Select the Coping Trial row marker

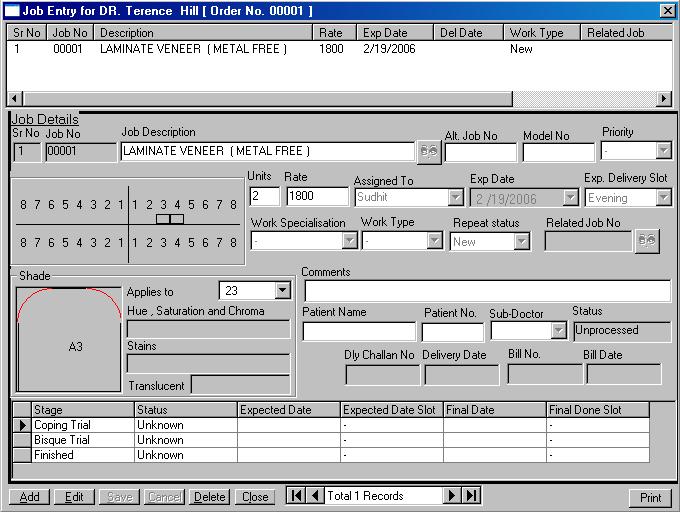point(20,425)
